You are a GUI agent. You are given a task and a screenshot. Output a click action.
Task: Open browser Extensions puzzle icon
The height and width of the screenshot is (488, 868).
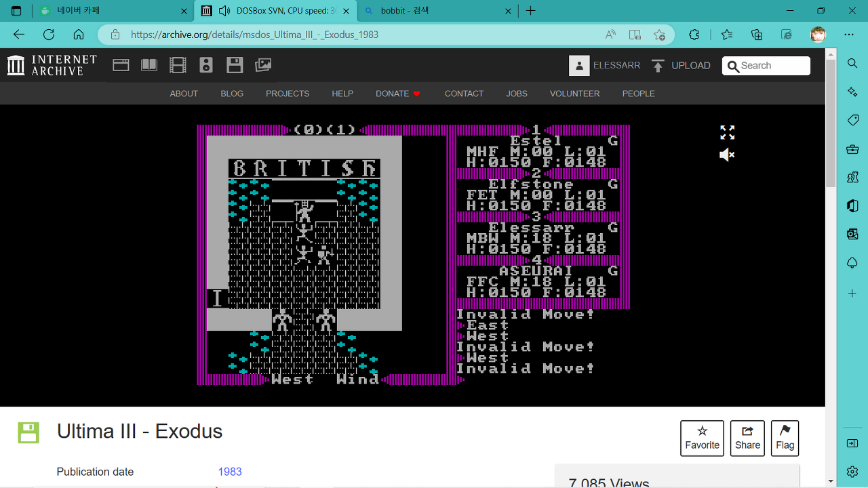coord(694,35)
